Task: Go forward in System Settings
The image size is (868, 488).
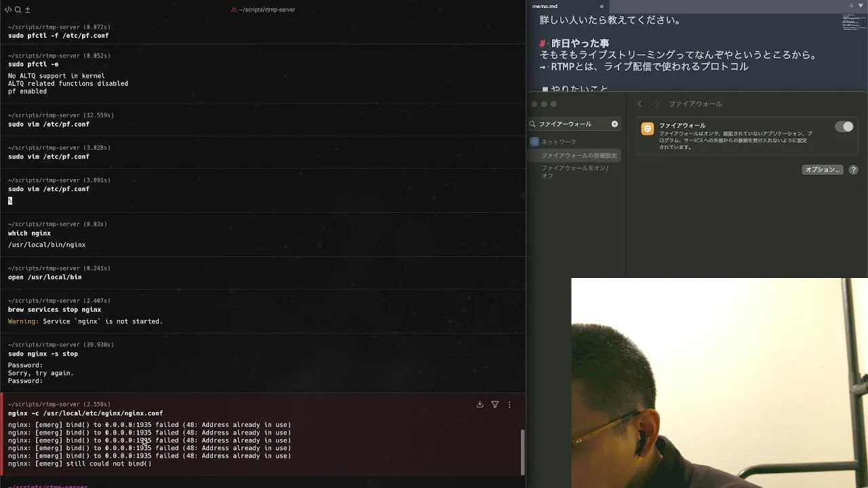Action: point(656,104)
